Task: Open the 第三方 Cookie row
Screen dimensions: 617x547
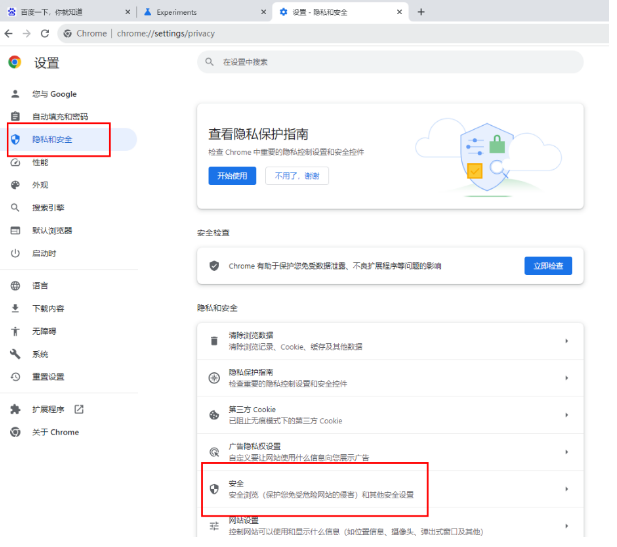Action: point(390,415)
